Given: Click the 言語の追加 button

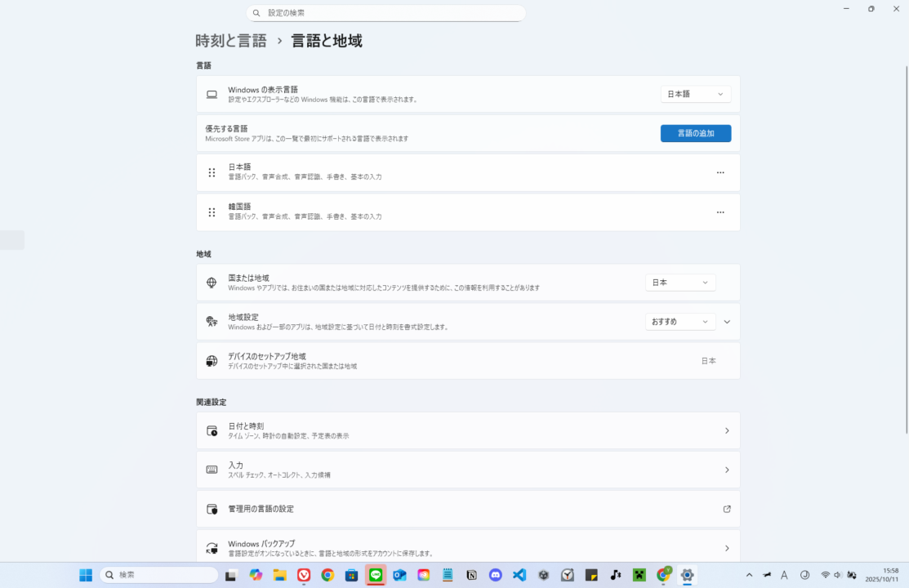Looking at the screenshot, I should click(695, 132).
